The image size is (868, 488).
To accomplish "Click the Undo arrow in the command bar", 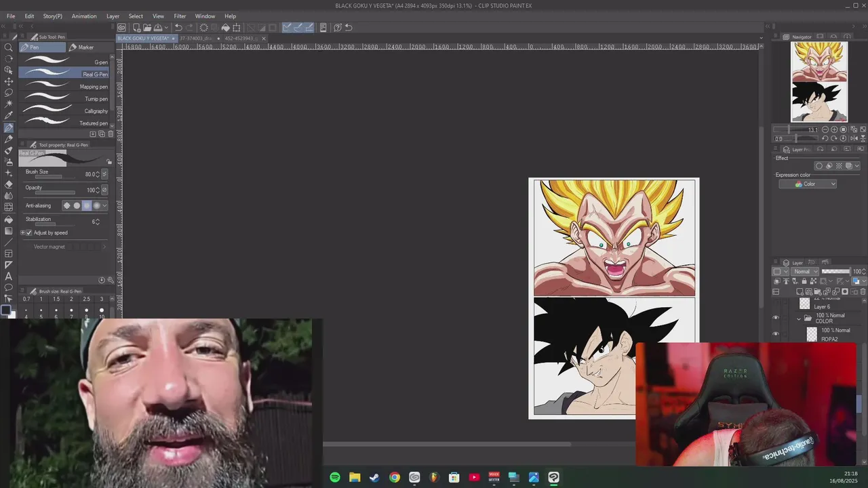I will pyautogui.click(x=178, y=28).
